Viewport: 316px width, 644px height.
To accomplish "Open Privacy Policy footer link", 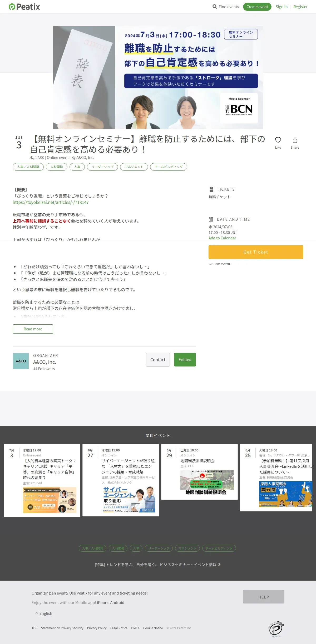I will 97,628.
